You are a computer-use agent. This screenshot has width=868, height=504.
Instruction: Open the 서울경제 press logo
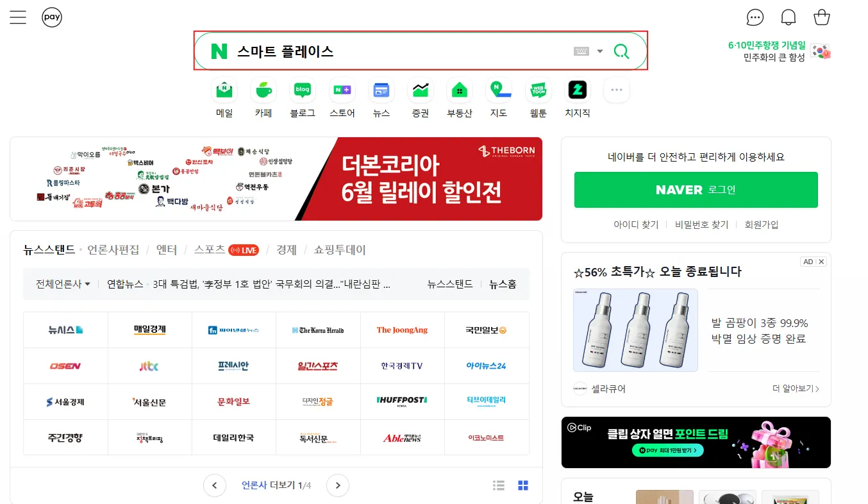(x=65, y=402)
